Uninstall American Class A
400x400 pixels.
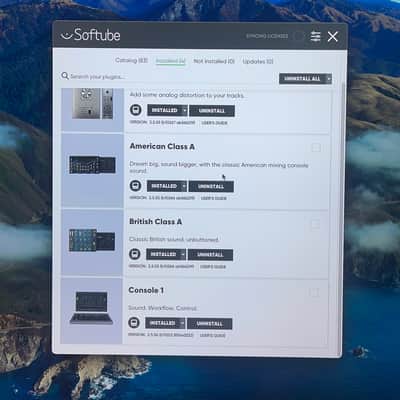click(211, 186)
